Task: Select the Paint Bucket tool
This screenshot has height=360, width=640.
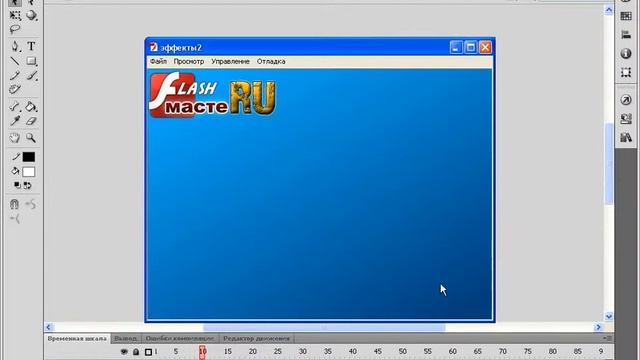Action: coord(31,107)
